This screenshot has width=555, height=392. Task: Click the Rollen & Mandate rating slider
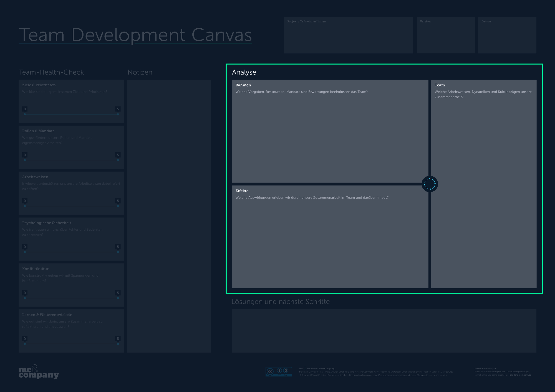pyautogui.click(x=71, y=160)
